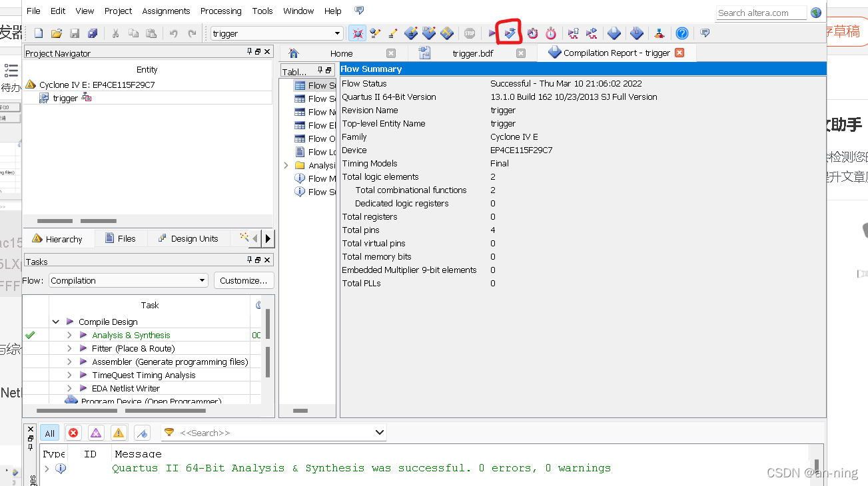Expand the Analysis folder in Table of Contents
Image resolution: width=868 pixels, height=486 pixels.
click(286, 165)
